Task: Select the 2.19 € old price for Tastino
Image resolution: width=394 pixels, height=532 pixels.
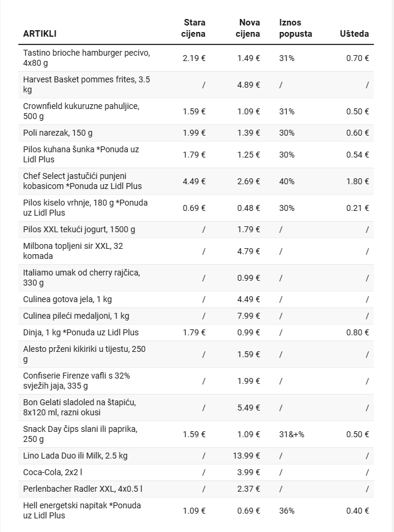Action: tap(194, 58)
